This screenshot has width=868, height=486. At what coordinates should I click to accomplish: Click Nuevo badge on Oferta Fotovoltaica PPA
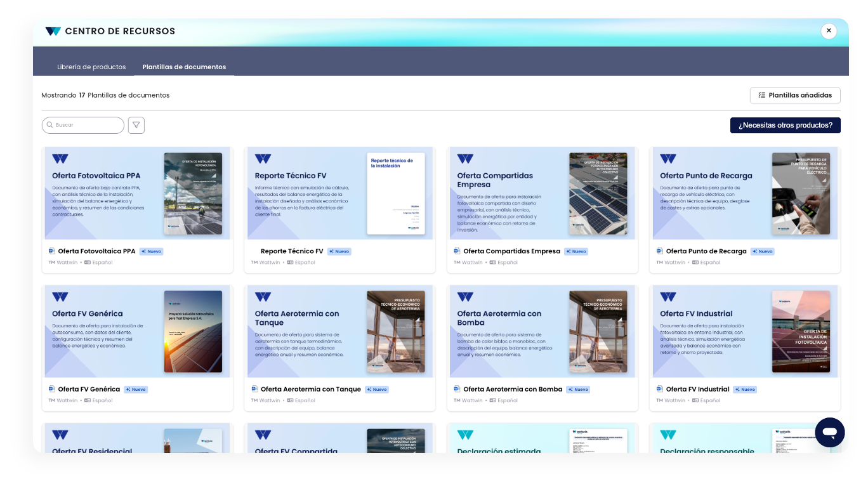(152, 251)
